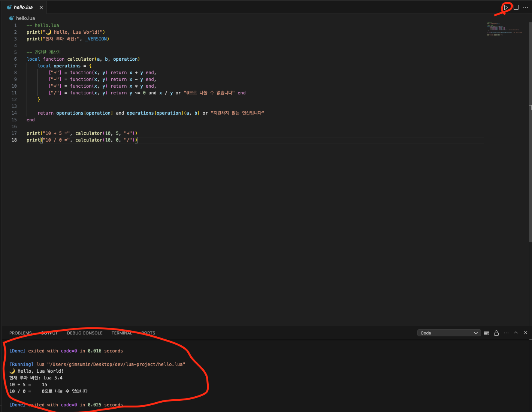The height and width of the screenshot is (412, 532).
Task: Close the bottom output panel
Action: [526, 333]
